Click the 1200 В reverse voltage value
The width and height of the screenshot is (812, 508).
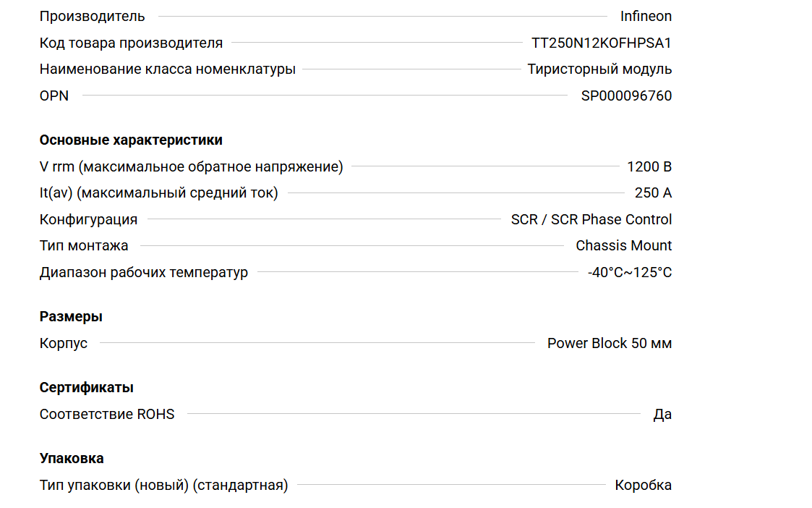tap(649, 166)
